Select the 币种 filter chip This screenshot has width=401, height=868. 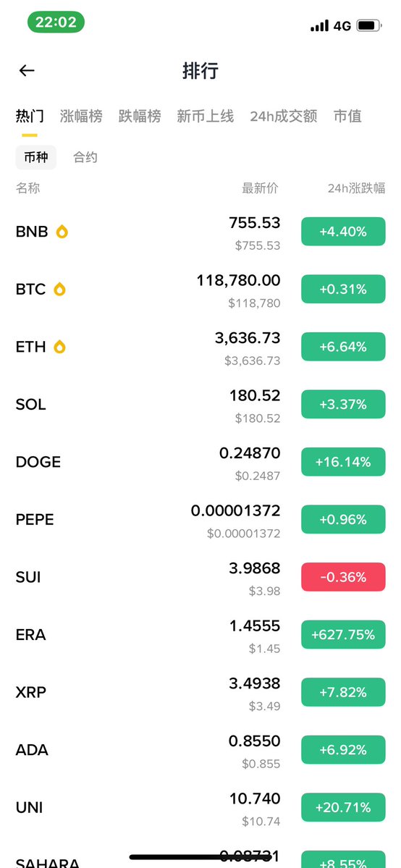pos(35,157)
